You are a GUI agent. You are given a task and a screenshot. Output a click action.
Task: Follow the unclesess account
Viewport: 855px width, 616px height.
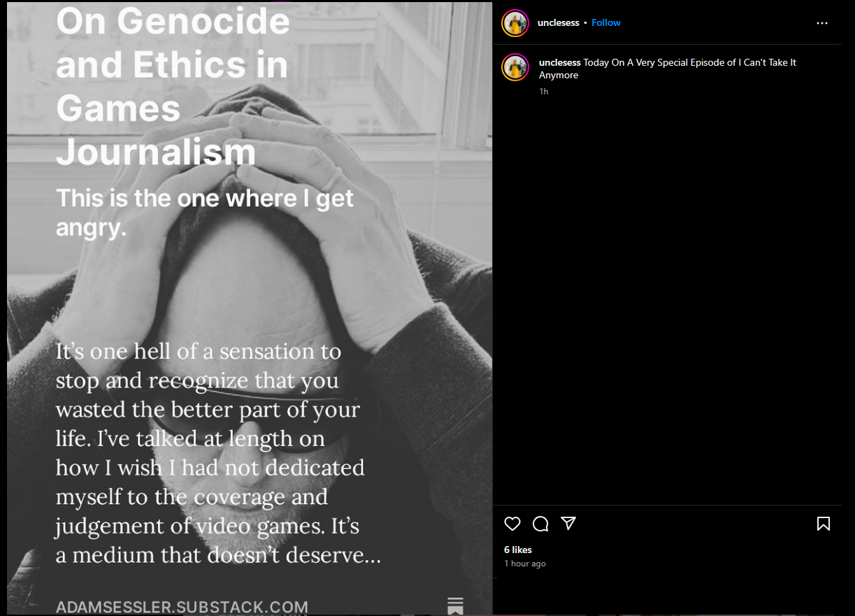click(x=606, y=22)
